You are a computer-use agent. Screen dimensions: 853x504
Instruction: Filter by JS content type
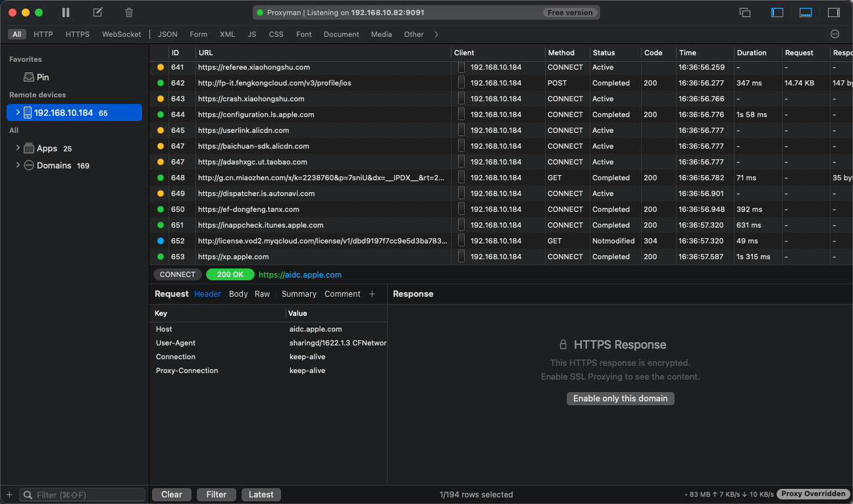pyautogui.click(x=252, y=34)
